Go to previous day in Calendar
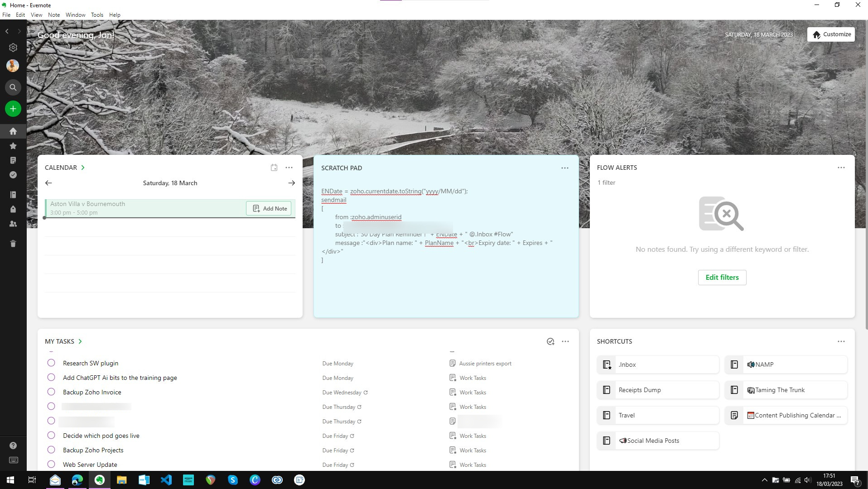The height and width of the screenshot is (489, 868). click(x=48, y=183)
